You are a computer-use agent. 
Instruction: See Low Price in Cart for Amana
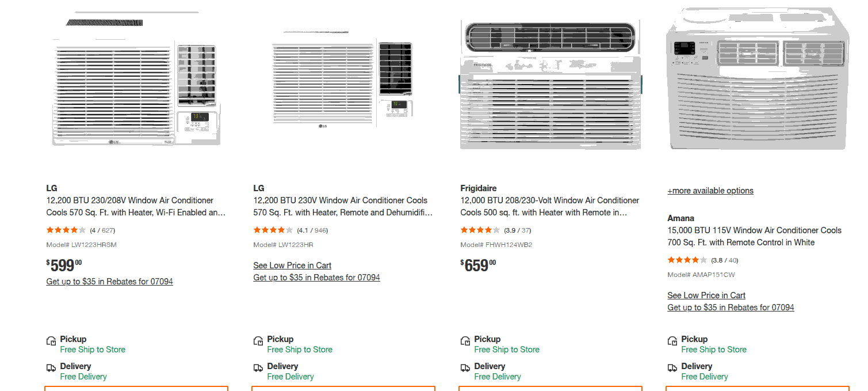(706, 295)
